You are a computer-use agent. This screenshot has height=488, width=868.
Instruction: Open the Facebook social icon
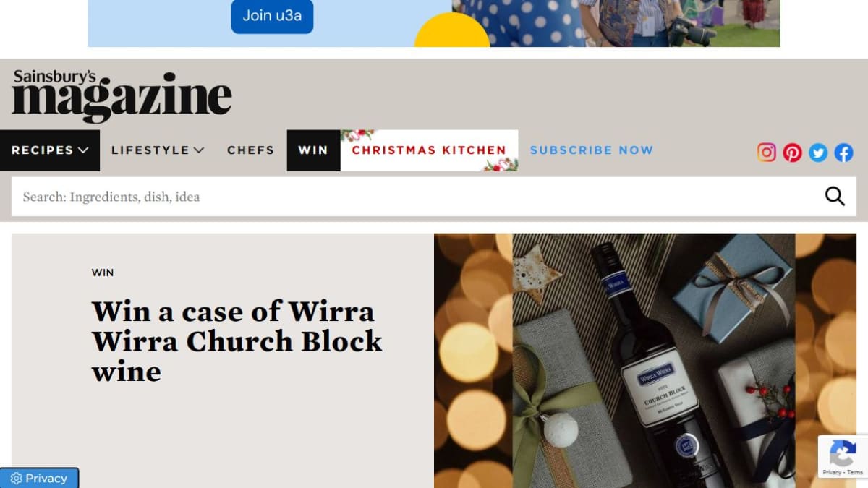coord(844,153)
